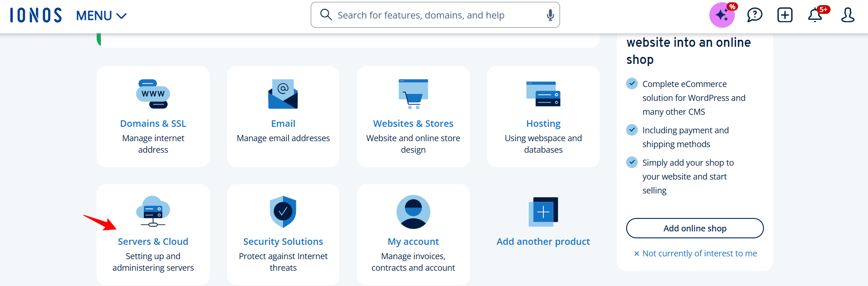Click the Domains & SSL www icon
This screenshot has height=286, width=868.
pyautogui.click(x=153, y=94)
